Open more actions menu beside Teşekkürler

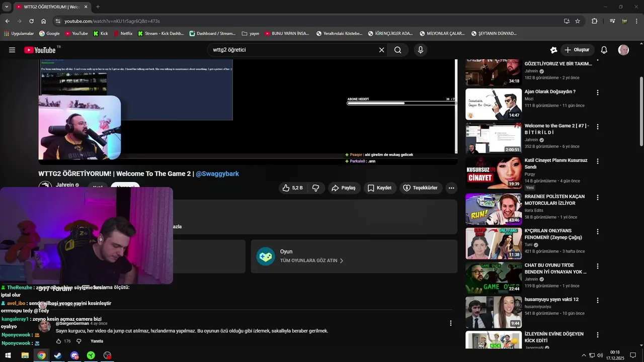pyautogui.click(x=451, y=188)
